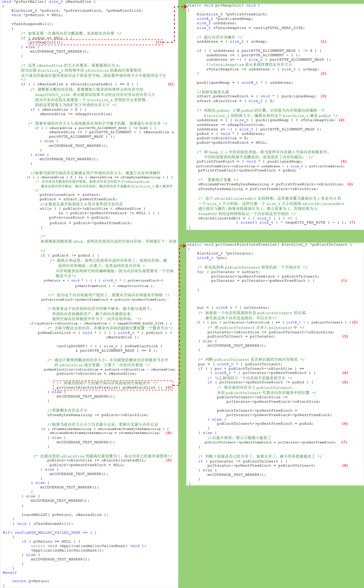The height and width of the screenshot is (588, 364).
Task: Click "if ( pxIterator->pxNextFreeBlock != pxEnd ) {"
Action: [261, 382]
